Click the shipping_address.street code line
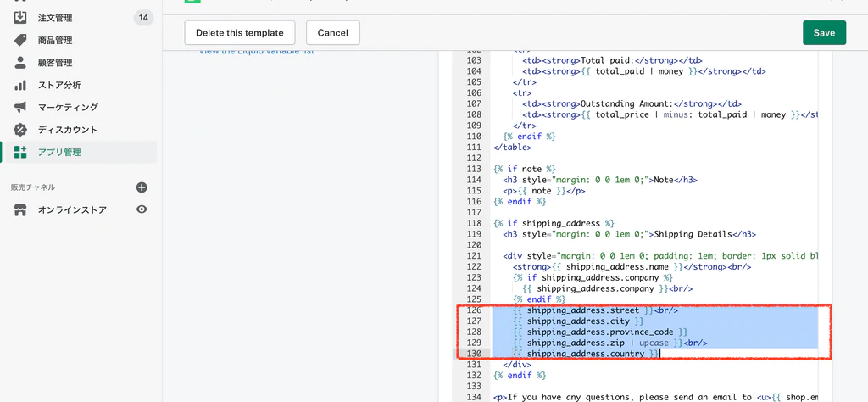This screenshot has width=868, height=402. (595, 310)
